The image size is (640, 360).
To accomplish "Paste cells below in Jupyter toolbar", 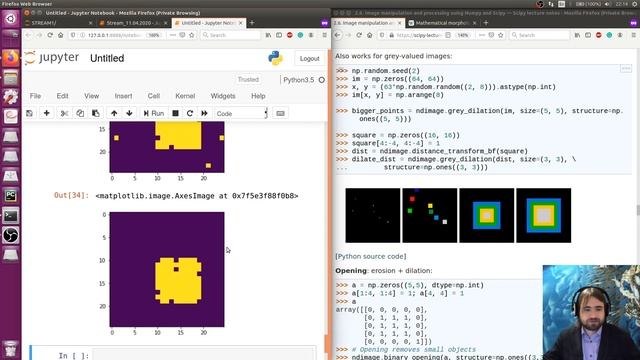I will coord(96,113).
